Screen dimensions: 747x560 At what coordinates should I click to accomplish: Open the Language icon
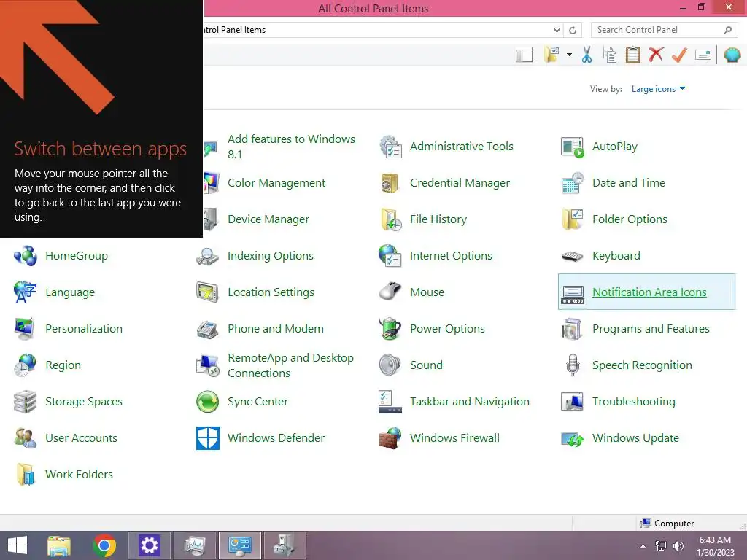pos(25,292)
